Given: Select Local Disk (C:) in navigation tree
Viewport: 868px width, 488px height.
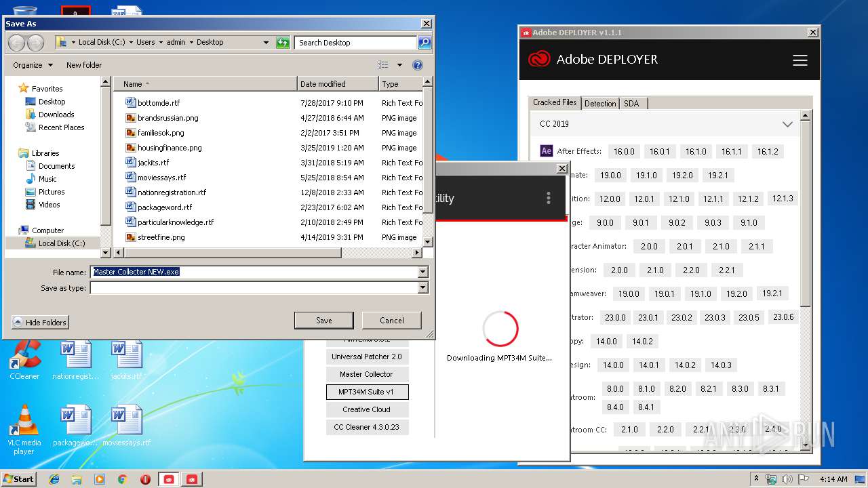Looking at the screenshot, I should click(x=62, y=243).
